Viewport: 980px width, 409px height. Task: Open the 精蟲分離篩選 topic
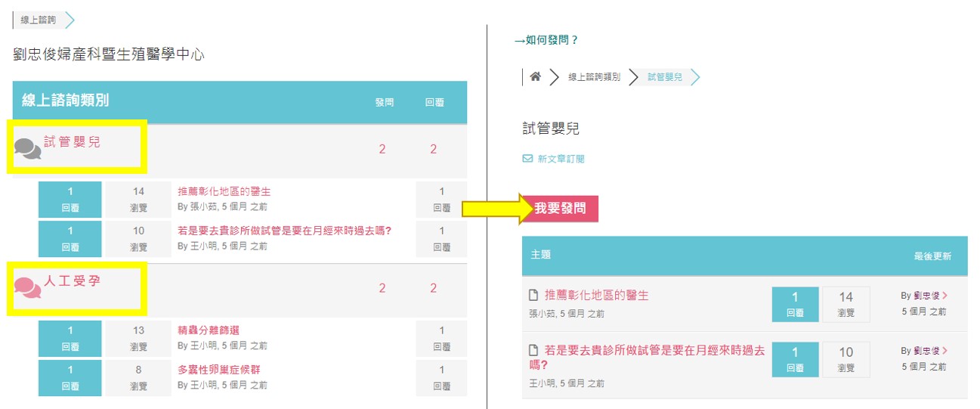(209, 330)
